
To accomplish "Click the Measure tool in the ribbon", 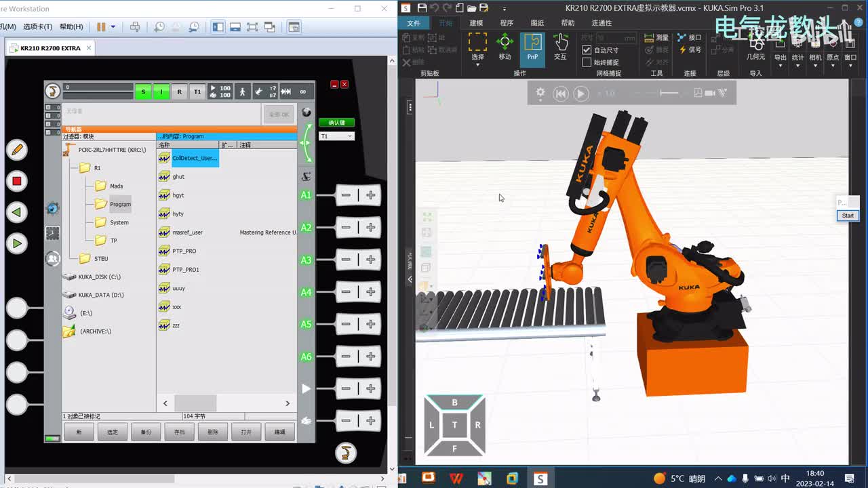I will [656, 38].
